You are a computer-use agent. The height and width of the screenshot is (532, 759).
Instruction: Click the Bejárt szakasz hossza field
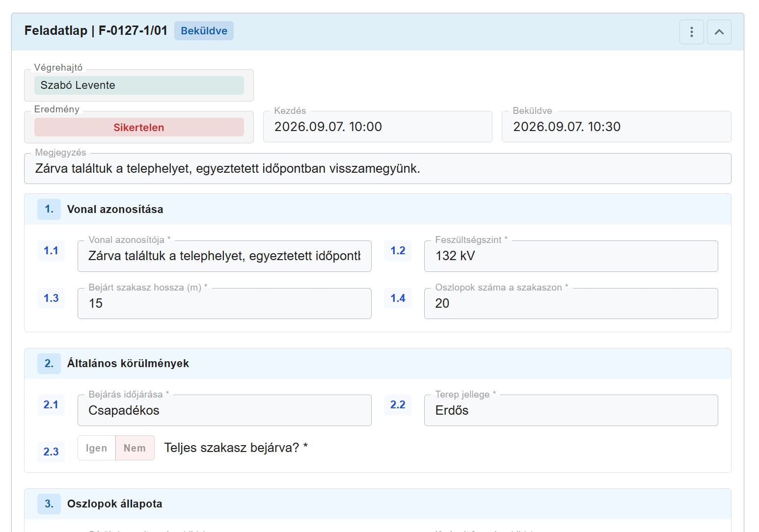click(x=224, y=304)
